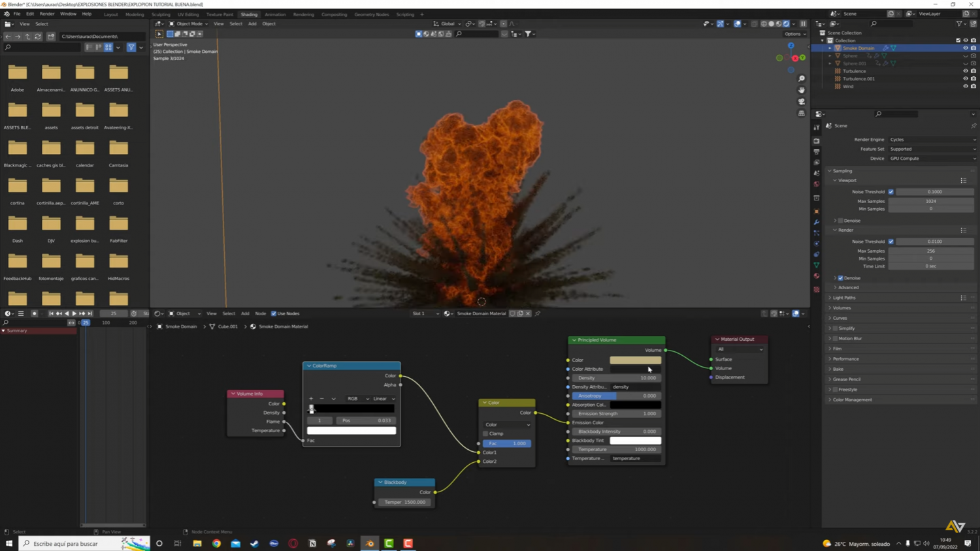Click the viewport zoom magnifier icon
This screenshot has height=551, width=980.
(802, 79)
